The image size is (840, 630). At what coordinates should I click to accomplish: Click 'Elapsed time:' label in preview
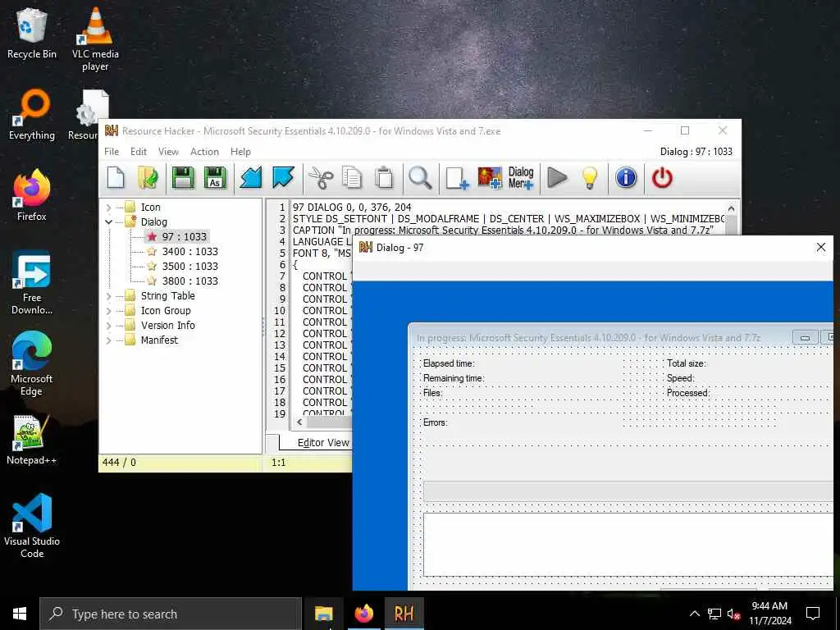(449, 363)
